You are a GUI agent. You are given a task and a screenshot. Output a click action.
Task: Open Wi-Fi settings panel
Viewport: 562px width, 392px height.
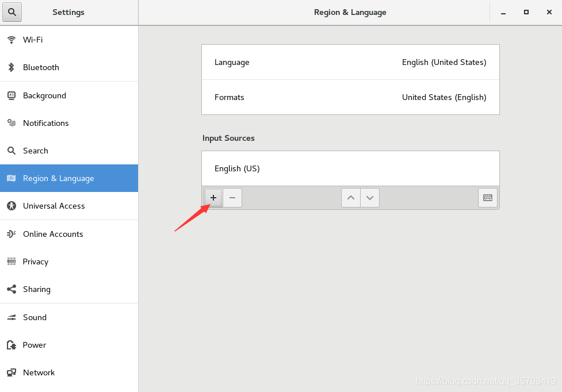click(69, 40)
